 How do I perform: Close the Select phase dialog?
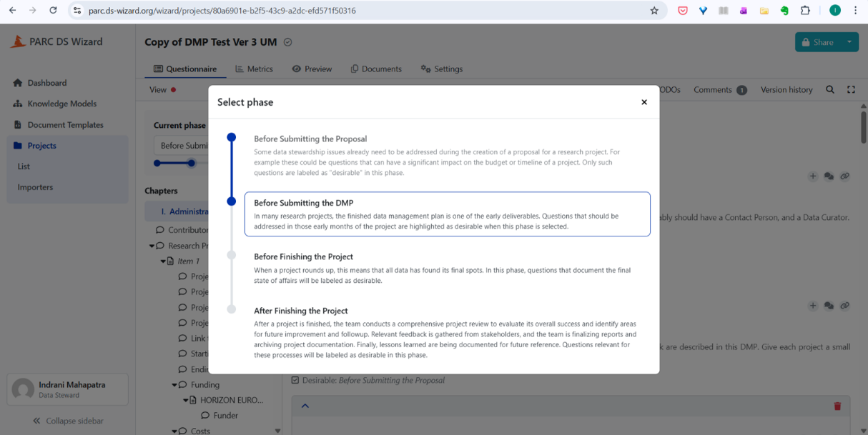pyautogui.click(x=643, y=102)
